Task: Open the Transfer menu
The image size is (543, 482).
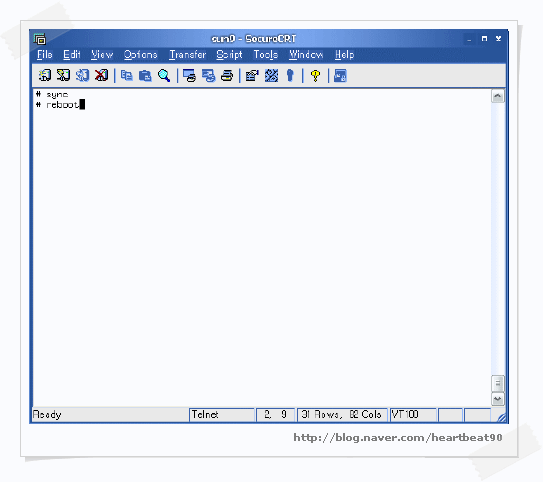Action: point(187,55)
